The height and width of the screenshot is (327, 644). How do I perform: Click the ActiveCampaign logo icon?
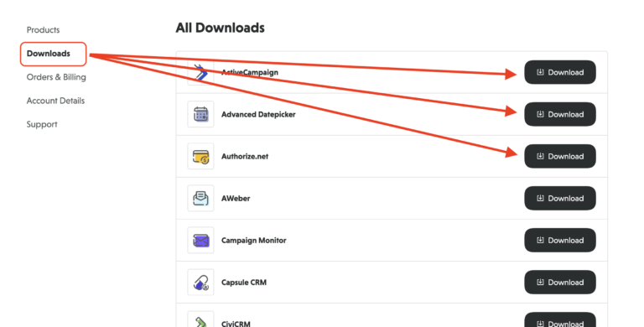coord(201,72)
